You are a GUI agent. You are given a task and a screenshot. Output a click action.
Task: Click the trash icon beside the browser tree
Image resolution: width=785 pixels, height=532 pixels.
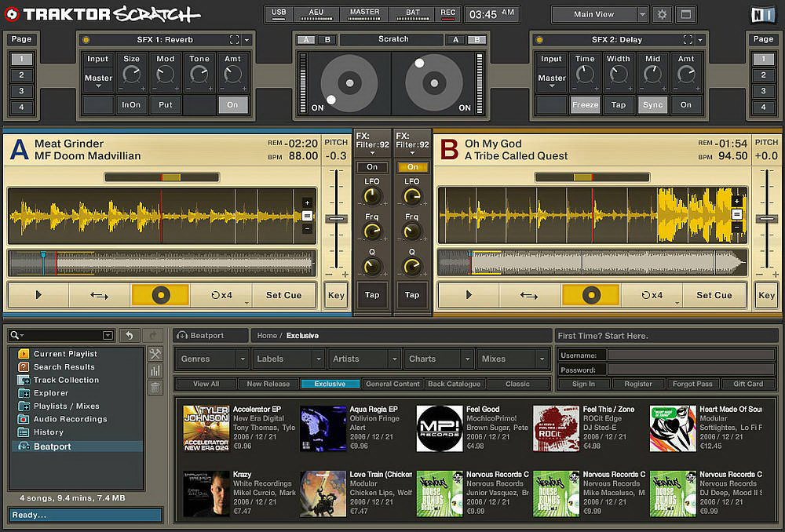click(x=155, y=387)
